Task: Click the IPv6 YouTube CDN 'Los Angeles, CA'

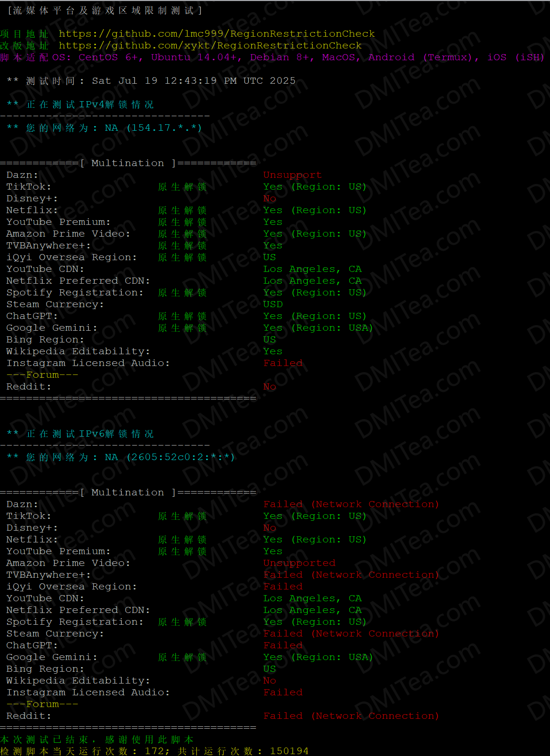Action: (312, 598)
